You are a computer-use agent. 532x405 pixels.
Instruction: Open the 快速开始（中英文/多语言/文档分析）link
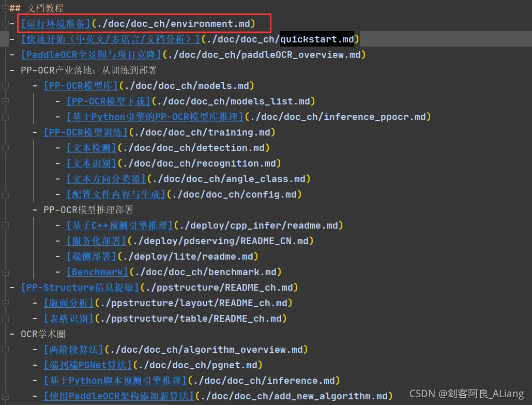pos(111,39)
